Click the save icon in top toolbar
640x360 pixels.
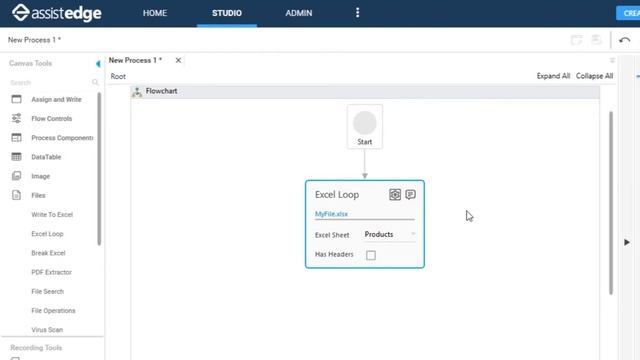(596, 40)
